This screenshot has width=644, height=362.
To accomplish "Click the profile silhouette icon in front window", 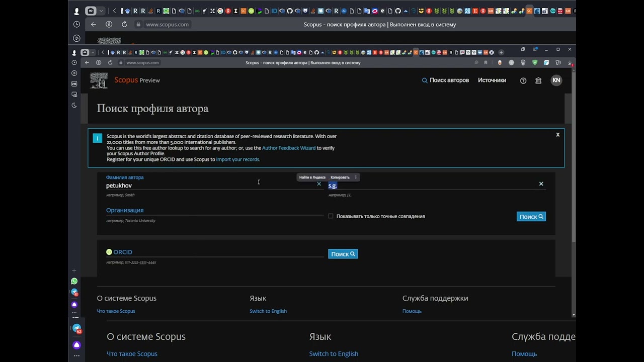I will [74, 52].
